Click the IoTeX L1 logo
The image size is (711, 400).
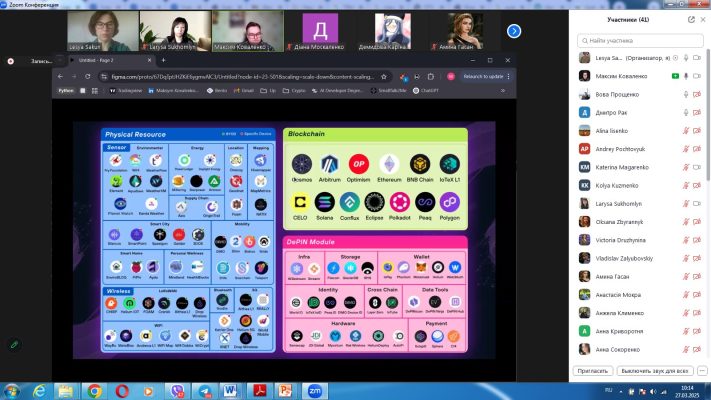(449, 164)
